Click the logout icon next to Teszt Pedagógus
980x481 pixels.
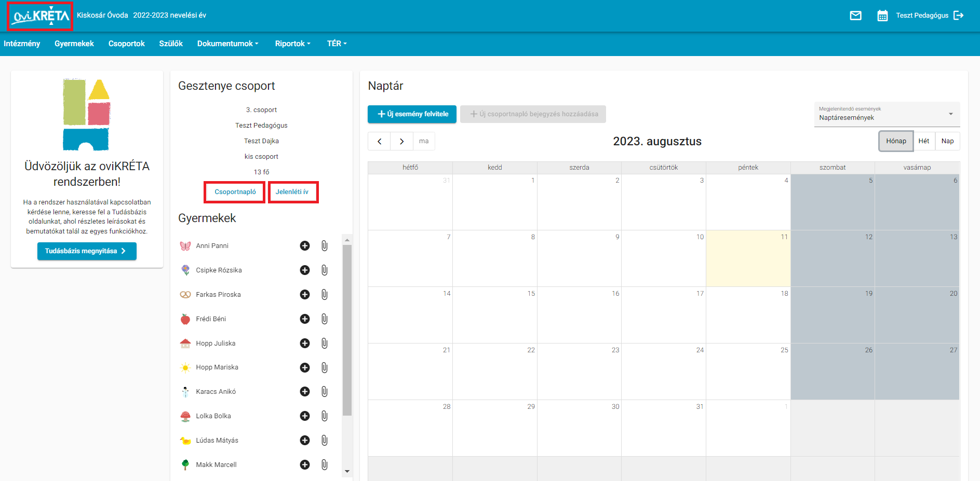[959, 16]
